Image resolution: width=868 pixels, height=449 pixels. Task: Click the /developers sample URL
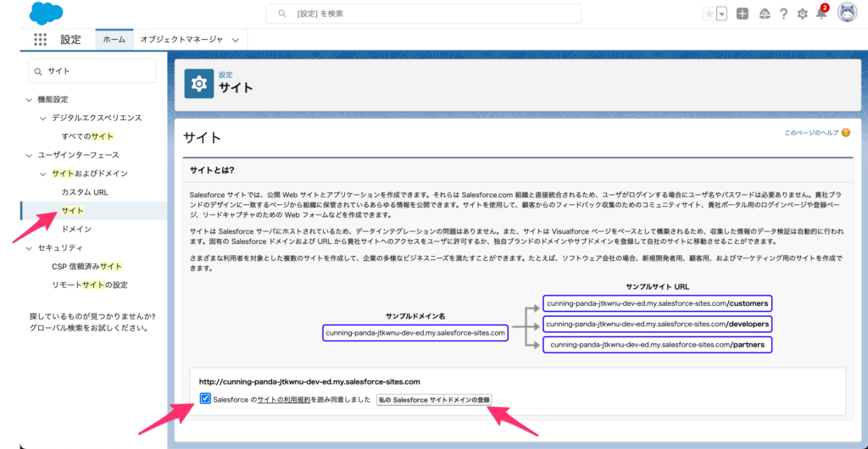click(658, 324)
